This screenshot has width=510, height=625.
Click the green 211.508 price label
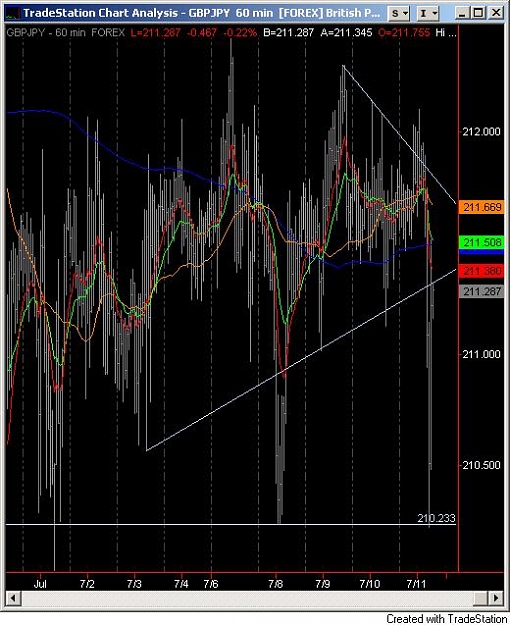pos(481,242)
